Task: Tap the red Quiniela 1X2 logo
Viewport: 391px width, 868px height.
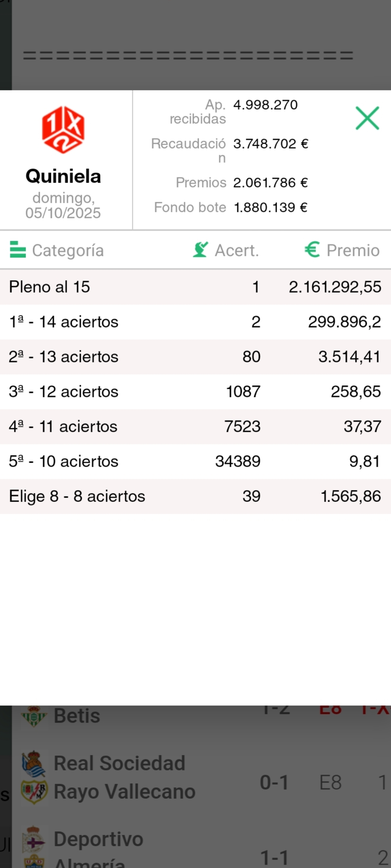Action: [63, 129]
